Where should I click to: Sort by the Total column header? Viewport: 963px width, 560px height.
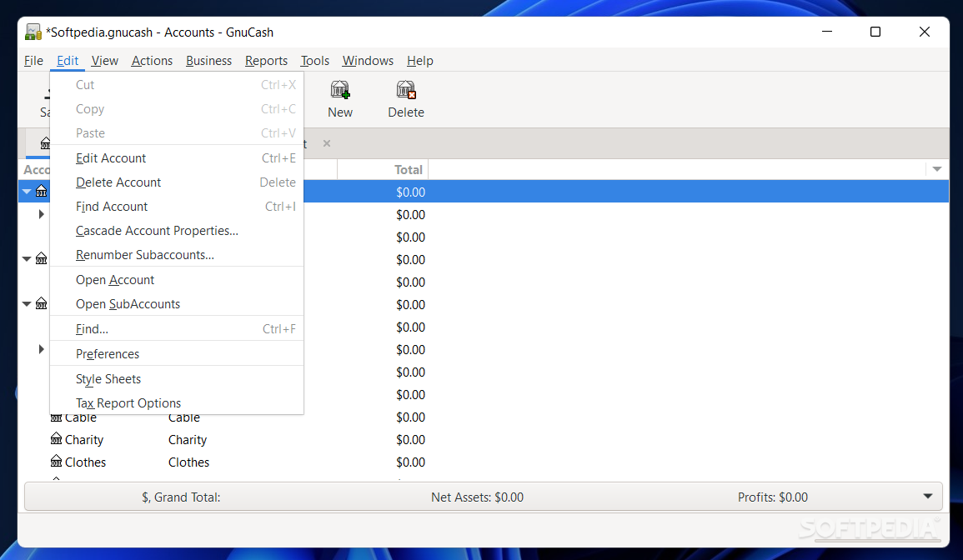(x=409, y=169)
